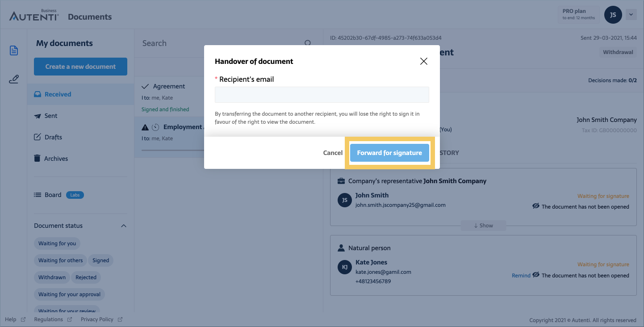Open the Board view
This screenshot has width=644, height=327.
48,195
